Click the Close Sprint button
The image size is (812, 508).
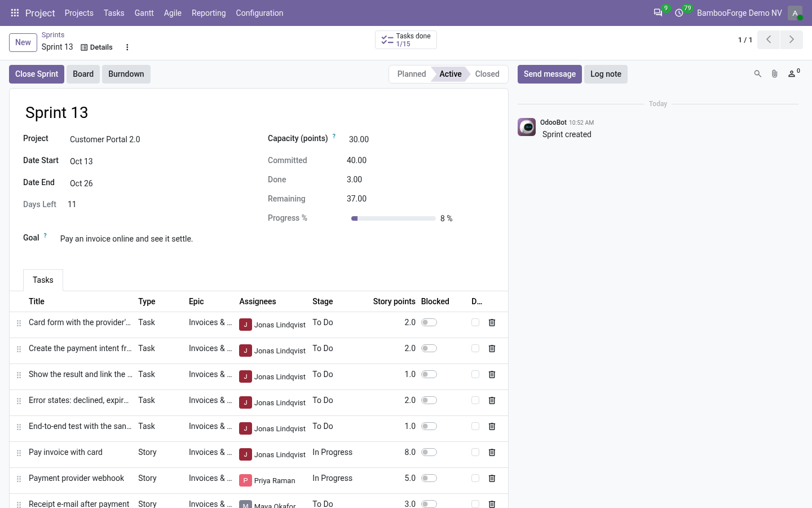pos(37,74)
